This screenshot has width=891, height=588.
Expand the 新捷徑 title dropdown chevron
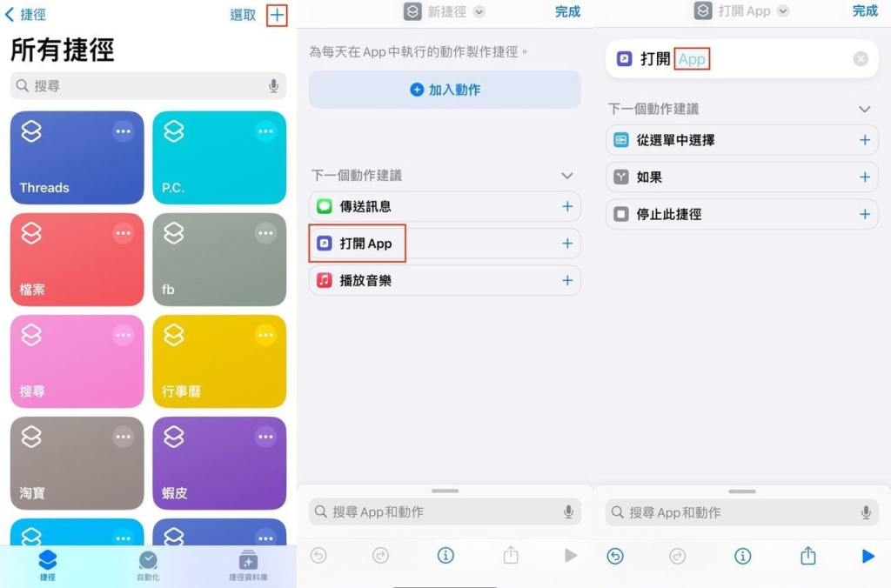pos(479,12)
